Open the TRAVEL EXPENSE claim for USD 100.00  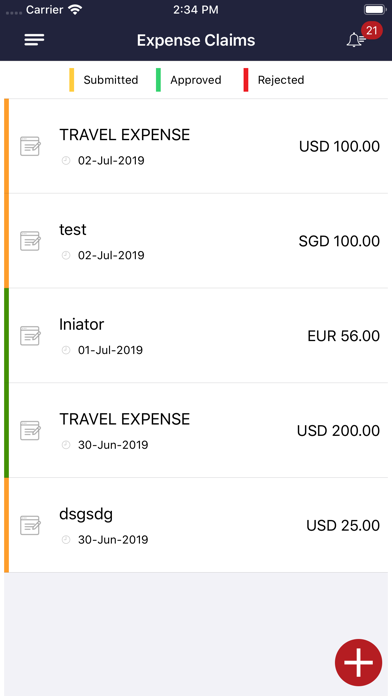[x=198, y=146]
